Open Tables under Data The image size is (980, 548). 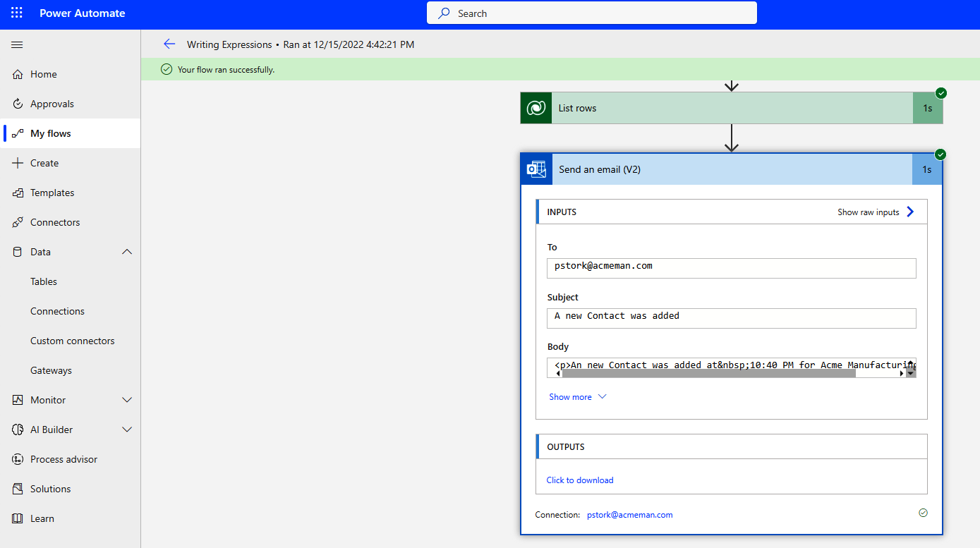44,281
